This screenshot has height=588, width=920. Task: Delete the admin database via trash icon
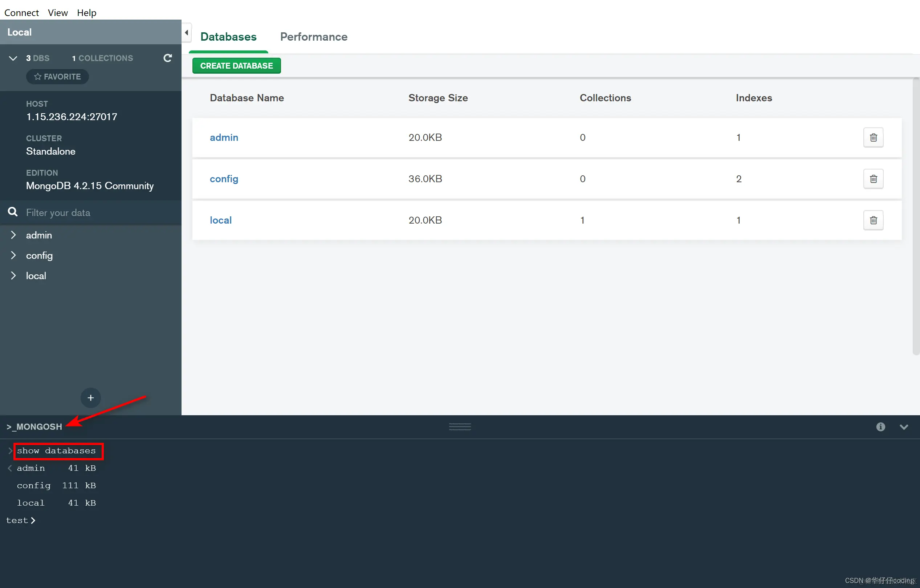pos(873,138)
